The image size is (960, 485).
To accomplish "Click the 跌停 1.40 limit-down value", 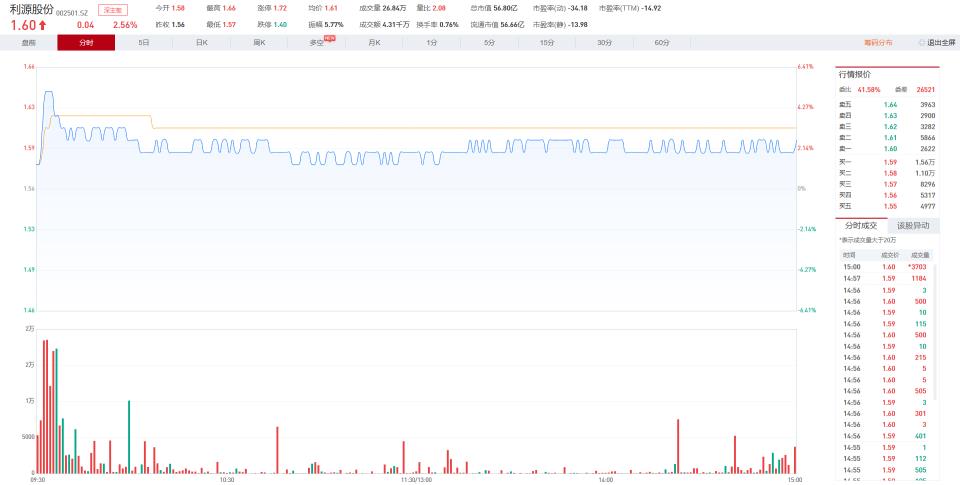I will (x=280, y=24).
